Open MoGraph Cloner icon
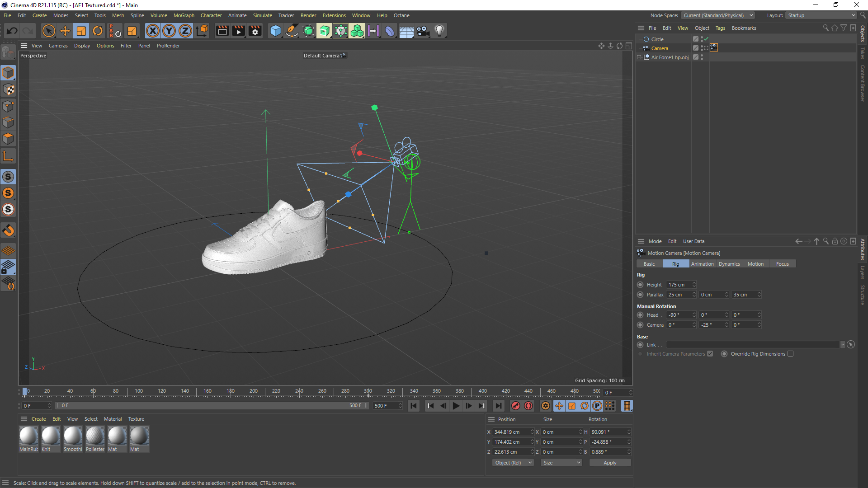 pos(357,31)
